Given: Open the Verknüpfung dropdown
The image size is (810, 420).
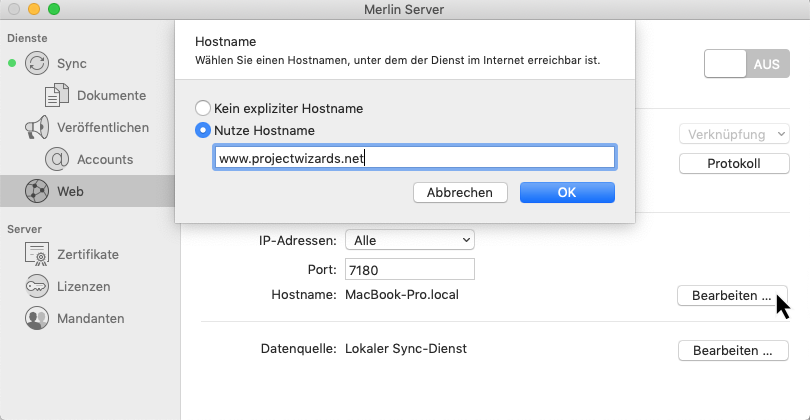Looking at the screenshot, I should 734,134.
